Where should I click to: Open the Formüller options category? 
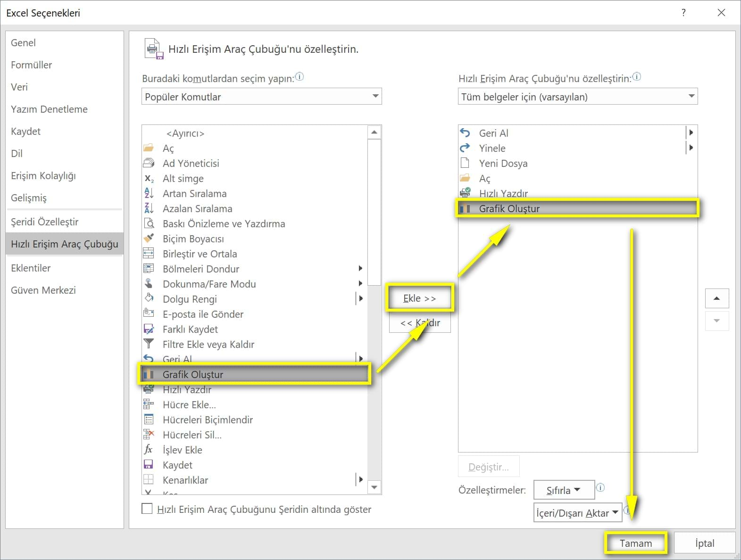pyautogui.click(x=65, y=65)
